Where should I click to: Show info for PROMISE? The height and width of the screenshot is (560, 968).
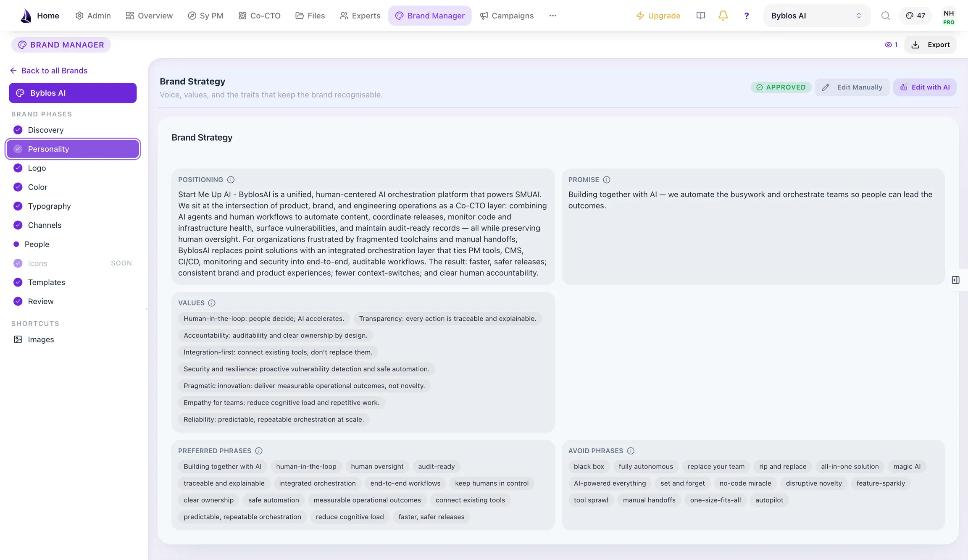(x=607, y=180)
